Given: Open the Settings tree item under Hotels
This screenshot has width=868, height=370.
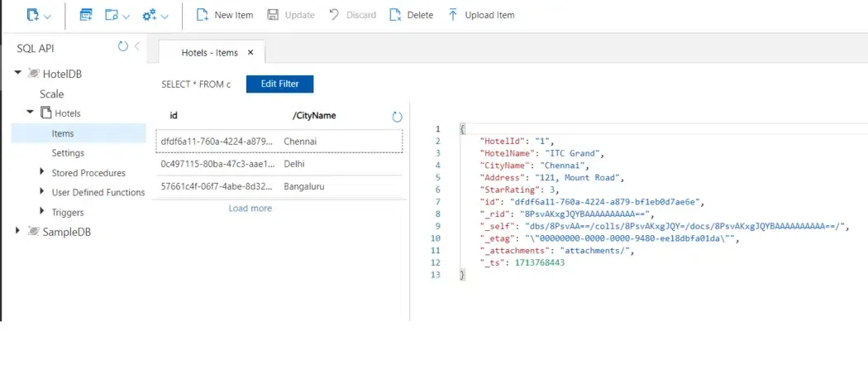Looking at the screenshot, I should pos(68,153).
